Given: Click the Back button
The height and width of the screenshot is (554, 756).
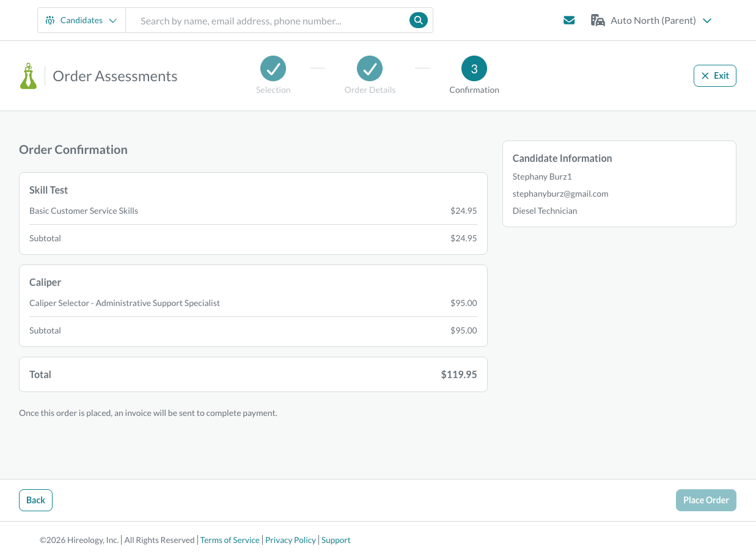Looking at the screenshot, I should [35, 500].
